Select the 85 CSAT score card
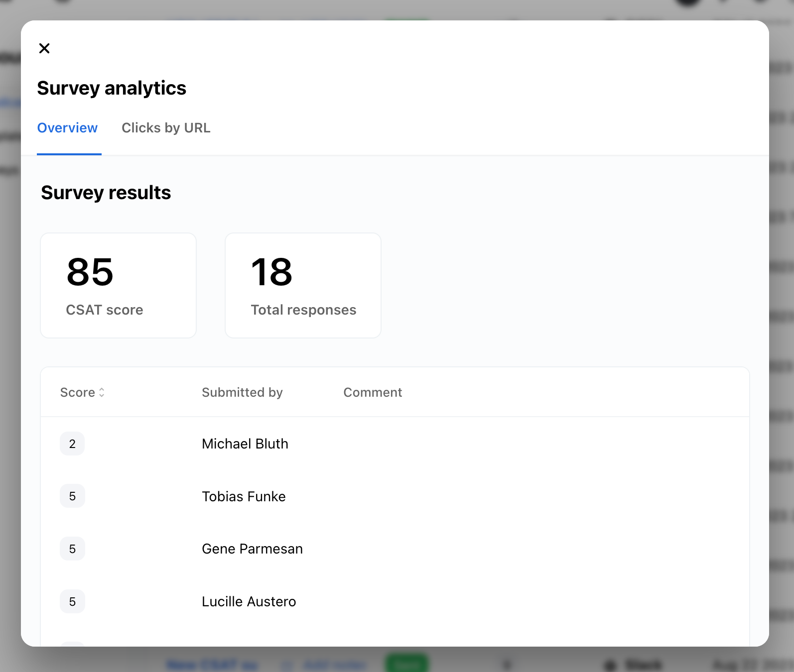The height and width of the screenshot is (672, 794). tap(118, 285)
